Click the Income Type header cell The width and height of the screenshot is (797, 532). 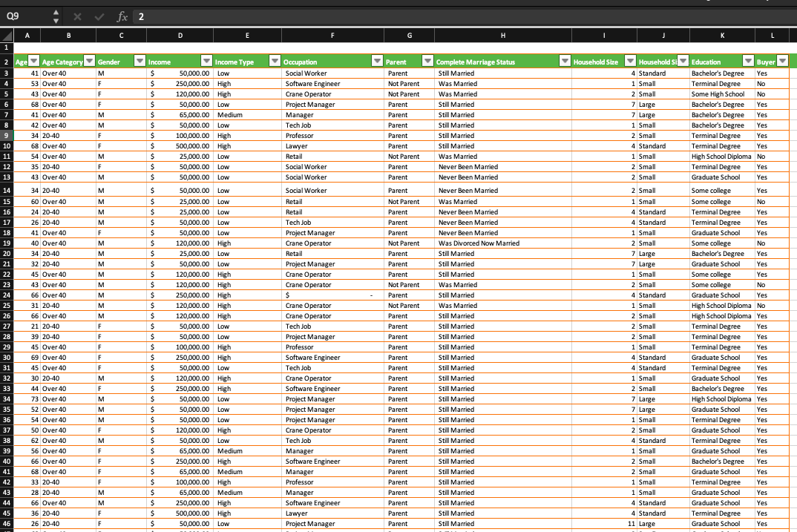pos(247,62)
